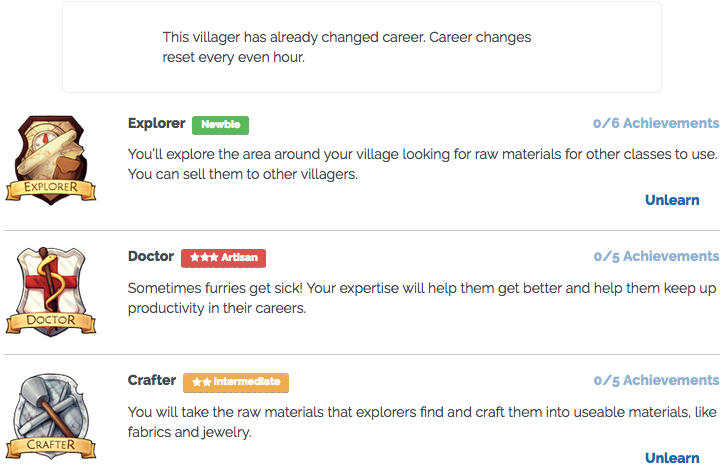Open Crafter 0/5 Achievements
The width and height of the screenshot is (725, 466).
(655, 381)
